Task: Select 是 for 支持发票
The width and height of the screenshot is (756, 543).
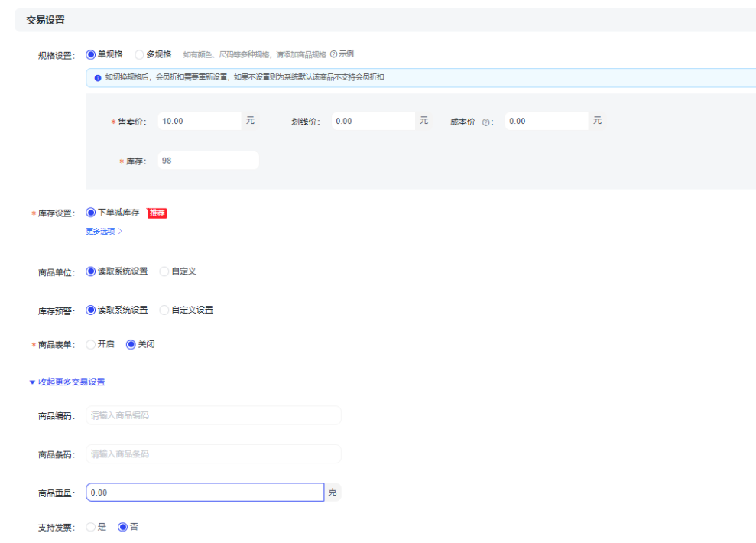Action: coord(91,527)
